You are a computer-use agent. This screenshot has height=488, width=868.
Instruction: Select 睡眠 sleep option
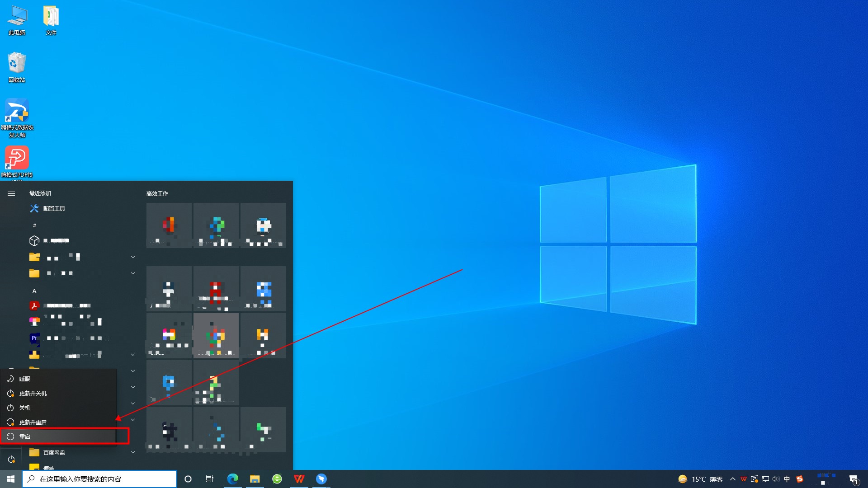pos(25,379)
